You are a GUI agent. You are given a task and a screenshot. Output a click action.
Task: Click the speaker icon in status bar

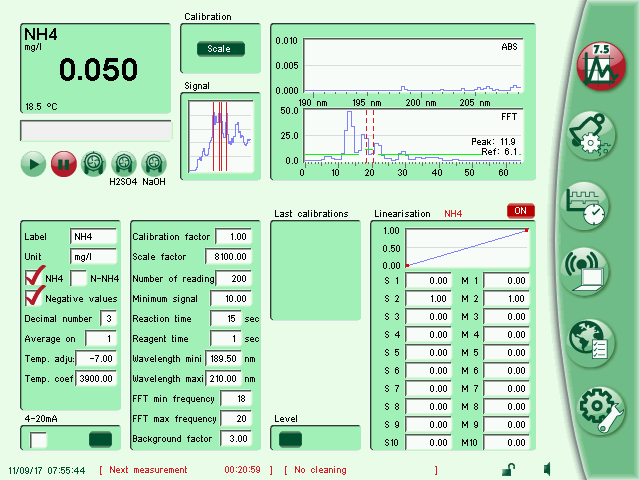point(548,469)
